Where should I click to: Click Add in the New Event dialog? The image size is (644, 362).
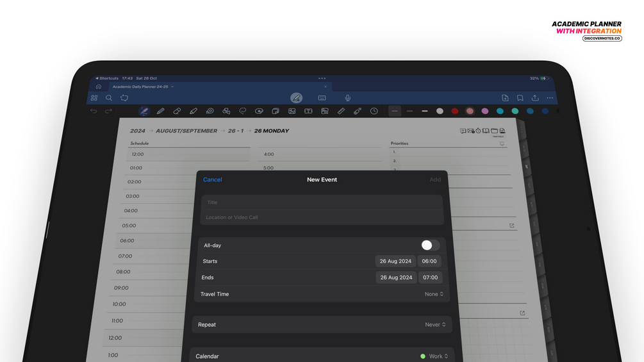tap(435, 180)
